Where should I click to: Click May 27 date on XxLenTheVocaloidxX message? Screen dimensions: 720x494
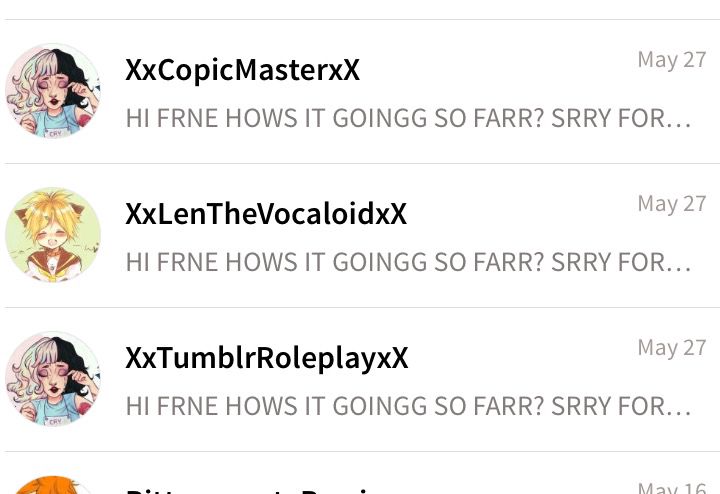coord(672,204)
